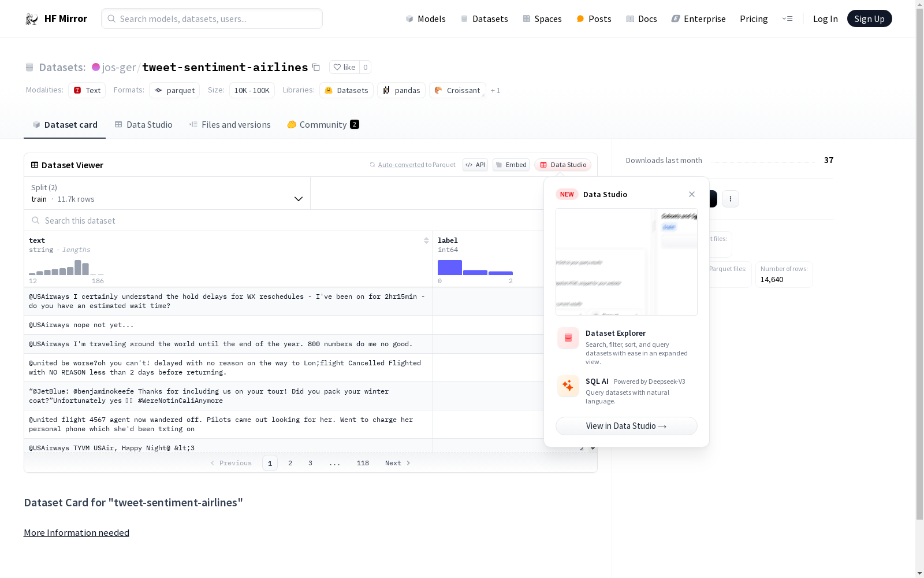The height and width of the screenshot is (578, 924).
Task: Select current page 1 button
Action: (270, 463)
